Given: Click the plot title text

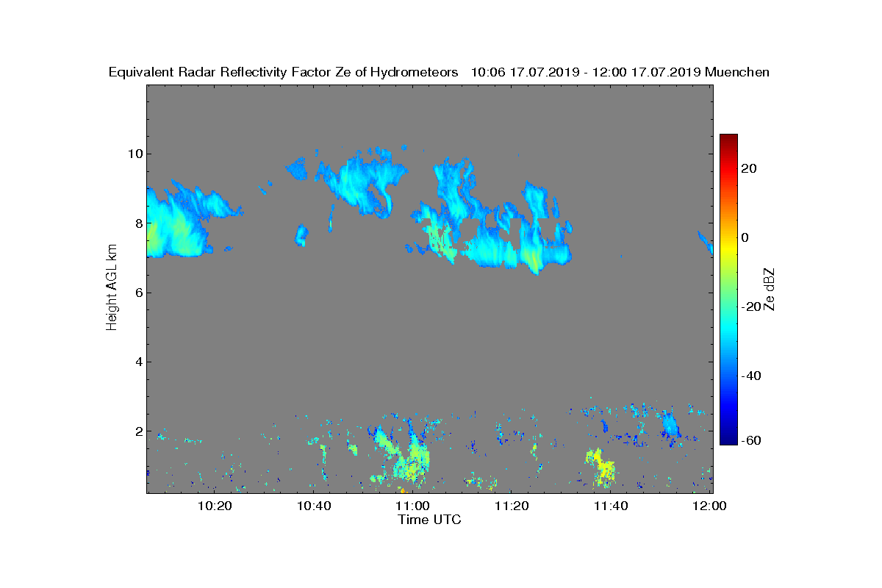Looking at the screenshot, I should tap(439, 72).
